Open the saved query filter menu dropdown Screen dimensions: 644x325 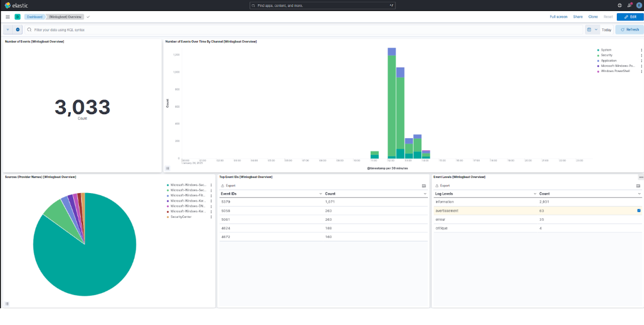(x=8, y=29)
